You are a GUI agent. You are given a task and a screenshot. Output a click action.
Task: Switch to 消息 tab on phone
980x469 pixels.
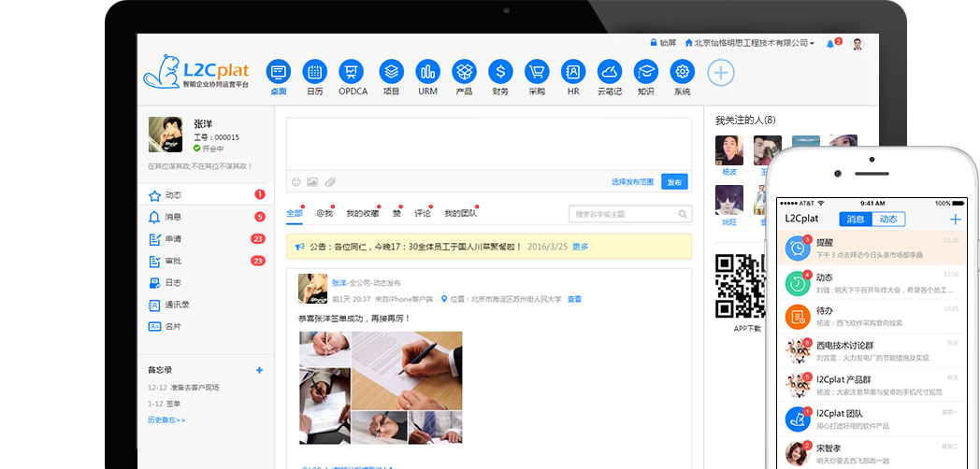tap(856, 219)
